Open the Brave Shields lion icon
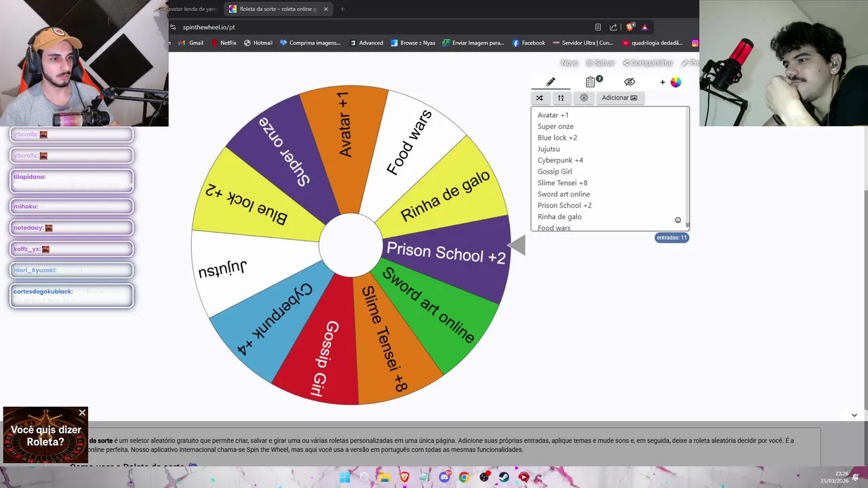The width and height of the screenshot is (868, 488). [630, 27]
